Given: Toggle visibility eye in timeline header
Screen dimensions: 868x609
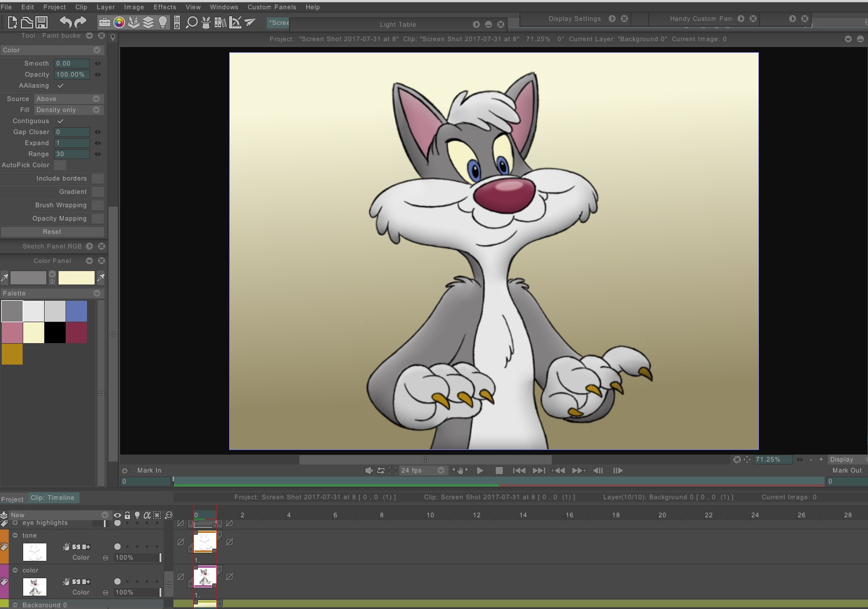Looking at the screenshot, I should pyautogui.click(x=118, y=515).
